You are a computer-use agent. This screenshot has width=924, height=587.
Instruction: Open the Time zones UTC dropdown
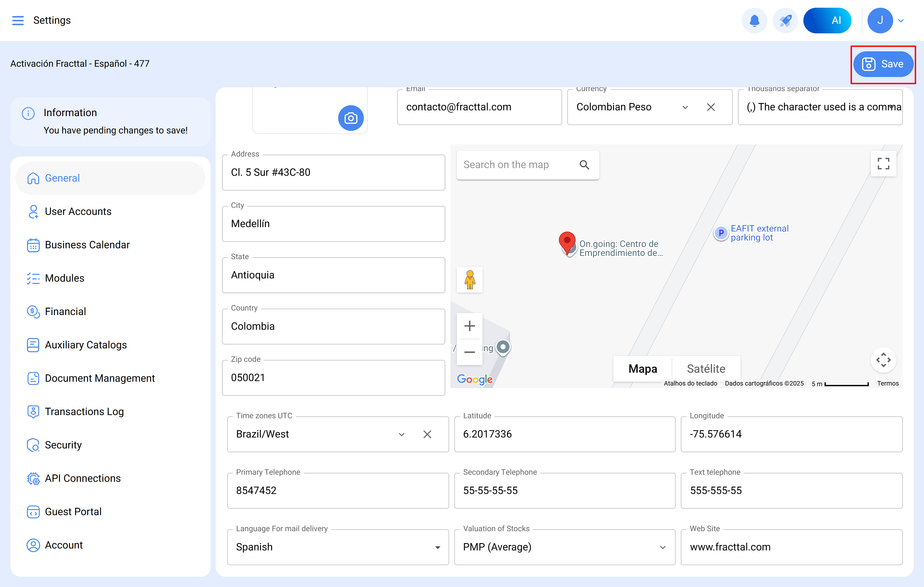pos(401,434)
